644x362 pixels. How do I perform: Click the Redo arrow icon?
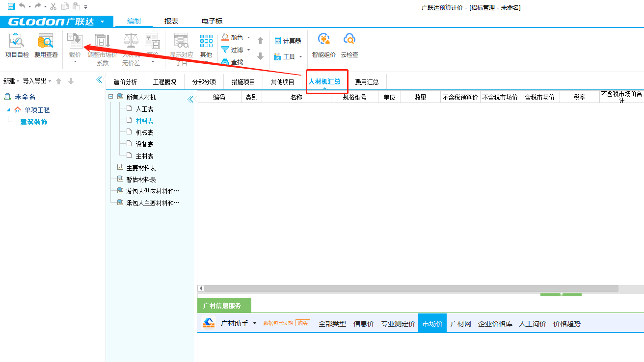point(37,6)
